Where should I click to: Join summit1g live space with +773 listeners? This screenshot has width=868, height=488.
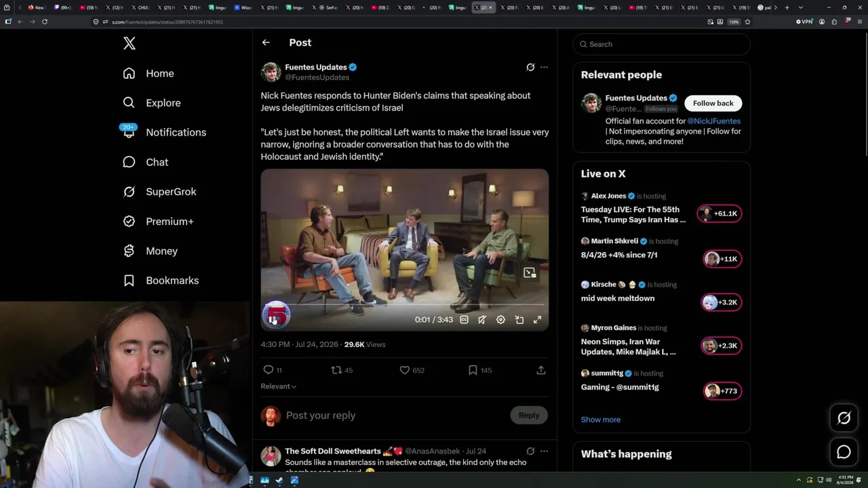click(x=723, y=391)
